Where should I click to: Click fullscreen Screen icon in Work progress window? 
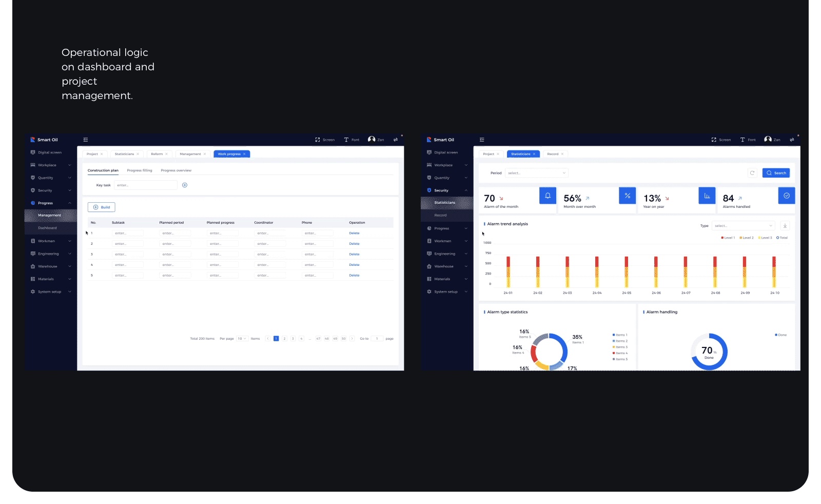[x=318, y=140]
